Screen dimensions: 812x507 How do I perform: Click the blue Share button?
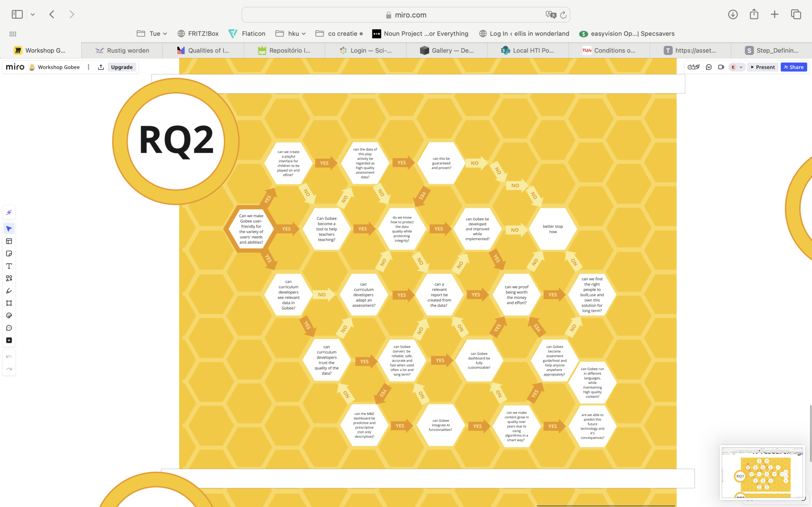tap(793, 67)
